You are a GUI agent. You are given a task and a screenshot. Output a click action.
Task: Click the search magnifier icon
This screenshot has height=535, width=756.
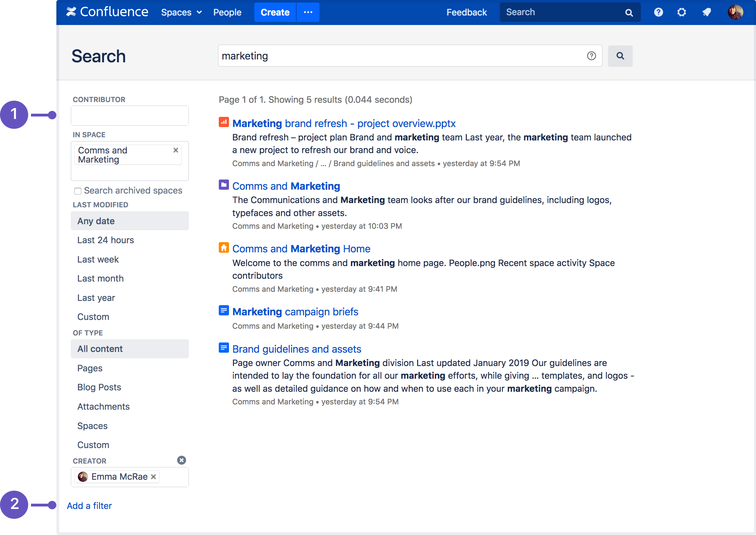620,56
